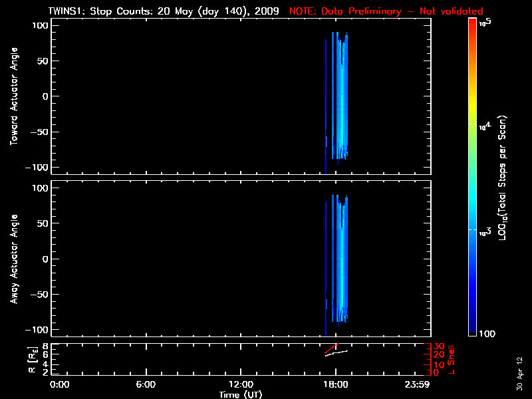Screen dimensions: 532x399
Task: Click the Away Actuator Angle axis label
Action: pyautogui.click(x=13, y=259)
